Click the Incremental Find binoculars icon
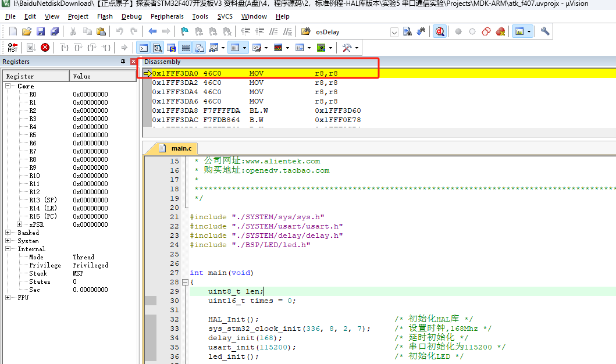Viewport: 616px width, 364px height. [421, 32]
